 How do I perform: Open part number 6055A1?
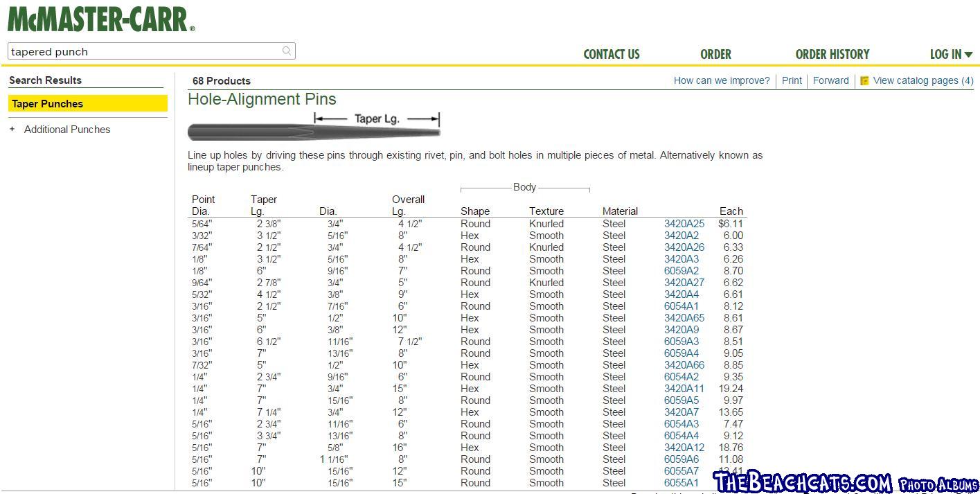[681, 483]
